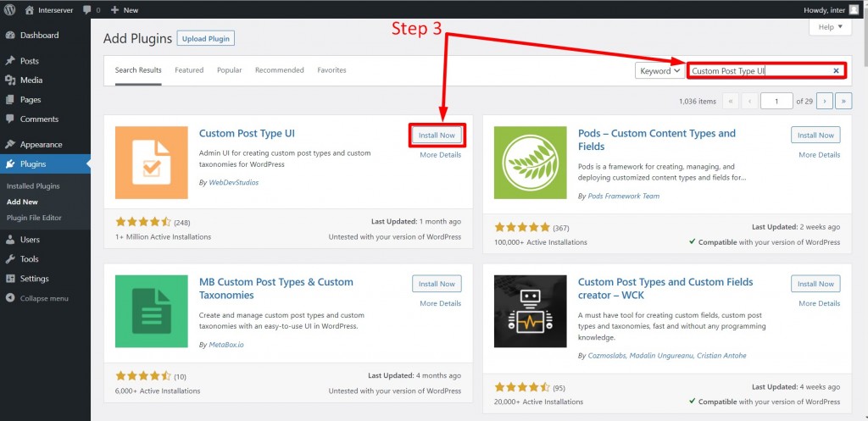Open Plugin File Editor submenu
Viewport: 868px width, 421px height.
[x=34, y=218]
